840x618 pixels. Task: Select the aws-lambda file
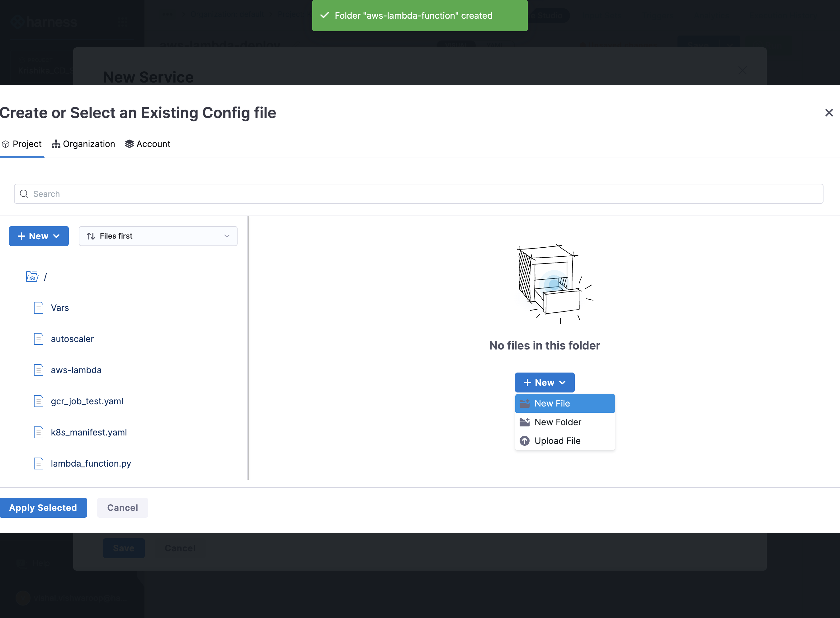tap(76, 370)
